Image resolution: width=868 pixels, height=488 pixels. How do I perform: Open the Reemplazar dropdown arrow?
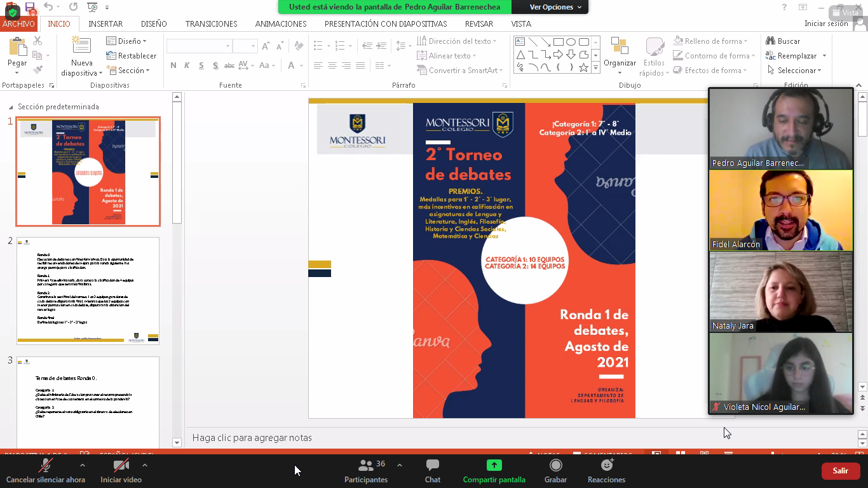[824, 56]
